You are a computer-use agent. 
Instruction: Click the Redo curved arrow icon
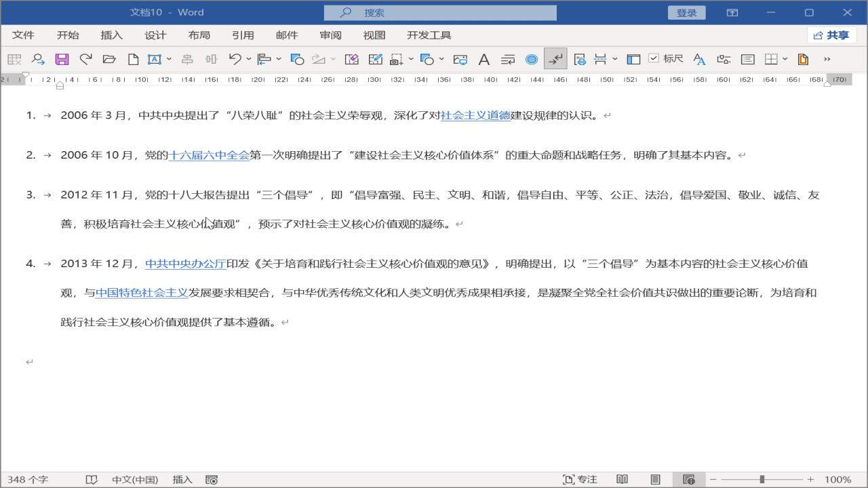(85, 59)
